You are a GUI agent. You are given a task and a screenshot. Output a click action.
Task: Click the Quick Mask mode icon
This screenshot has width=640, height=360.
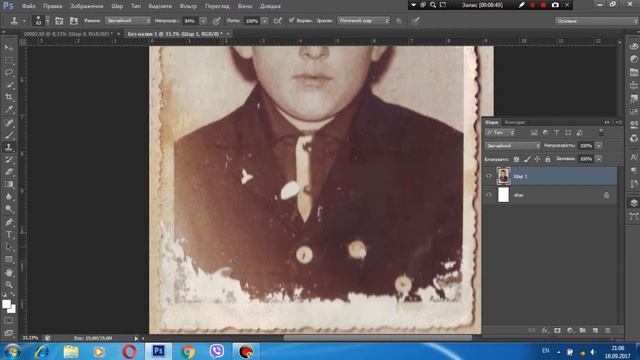[x=9, y=321]
